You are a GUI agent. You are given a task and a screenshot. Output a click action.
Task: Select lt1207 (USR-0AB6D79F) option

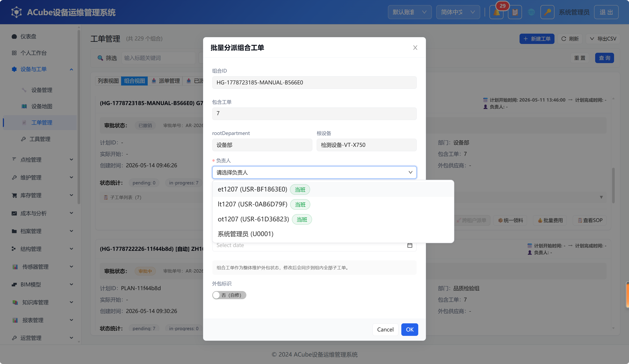pos(333,204)
